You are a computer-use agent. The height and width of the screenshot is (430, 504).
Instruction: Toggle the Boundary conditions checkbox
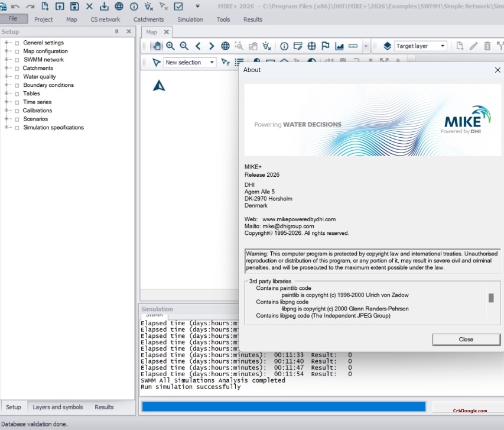point(17,86)
